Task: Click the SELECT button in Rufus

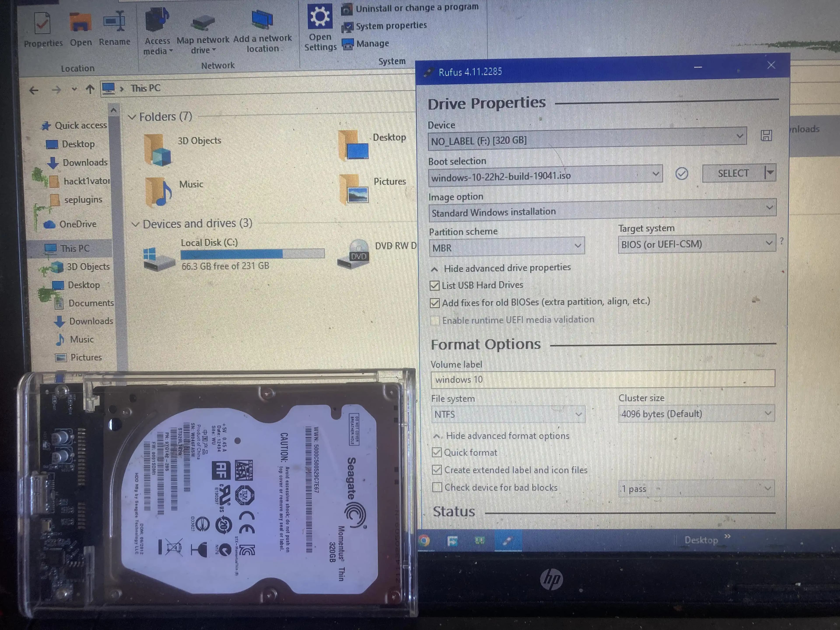Action: (733, 173)
